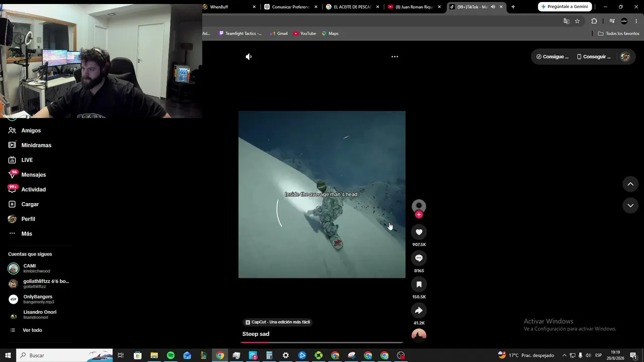Share the video with the arrow icon
The height and width of the screenshot is (362, 644).
coord(419,310)
